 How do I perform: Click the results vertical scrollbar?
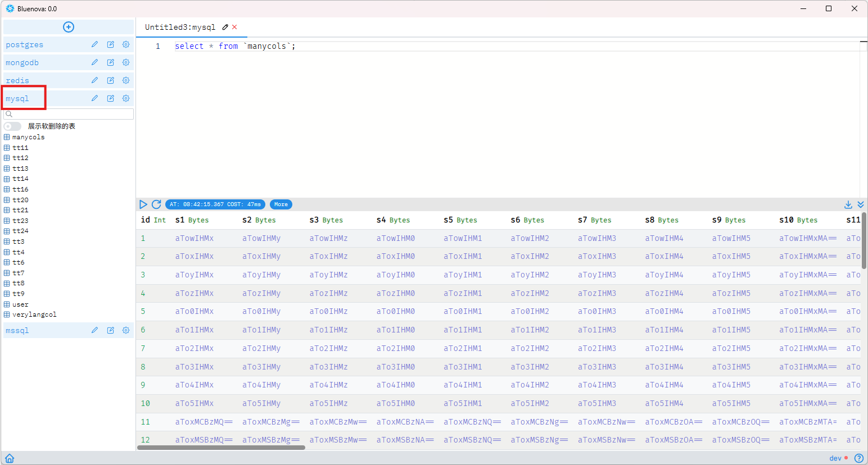pyautogui.click(x=864, y=240)
